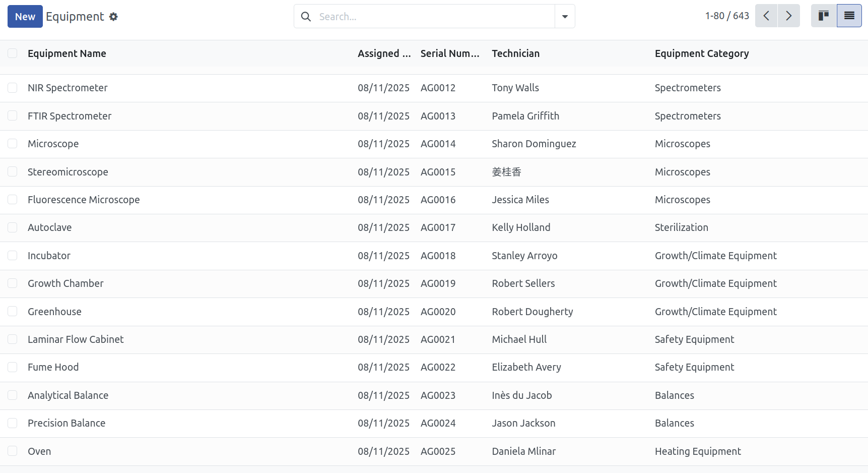Image resolution: width=868 pixels, height=473 pixels.
Task: Select the Fume Hood row checkbox
Action: tap(13, 367)
